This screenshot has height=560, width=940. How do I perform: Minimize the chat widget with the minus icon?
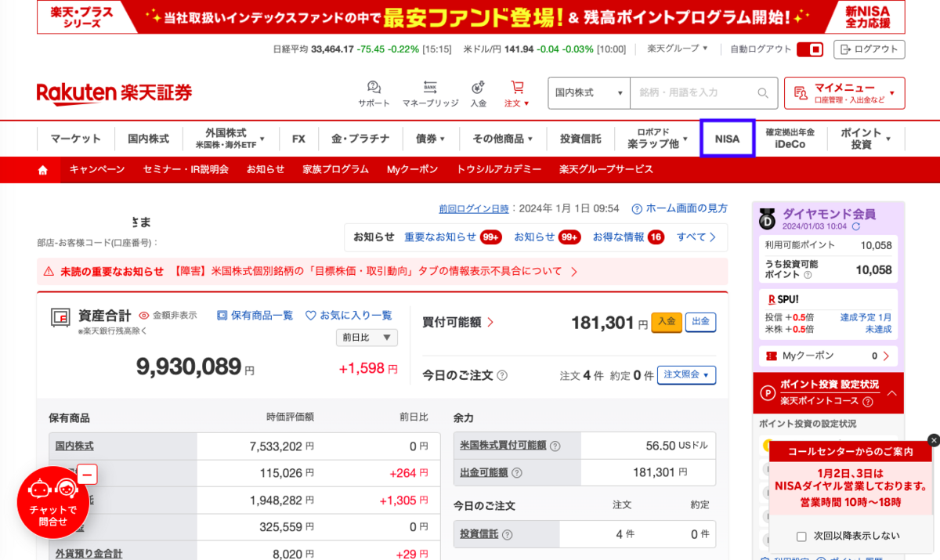[x=88, y=474]
